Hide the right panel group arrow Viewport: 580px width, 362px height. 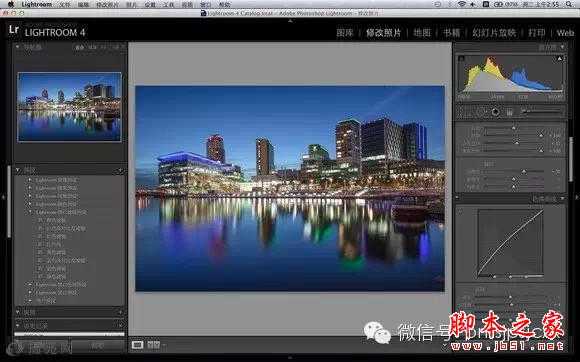(x=577, y=198)
